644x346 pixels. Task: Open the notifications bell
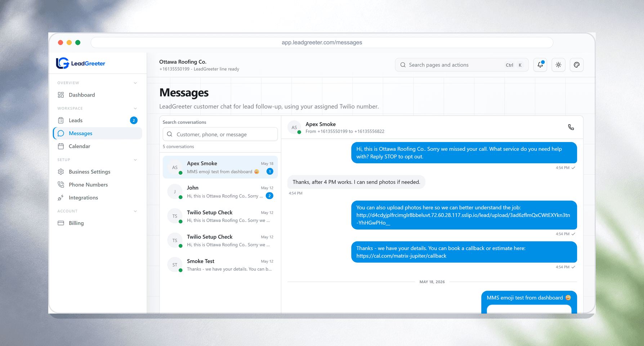540,65
